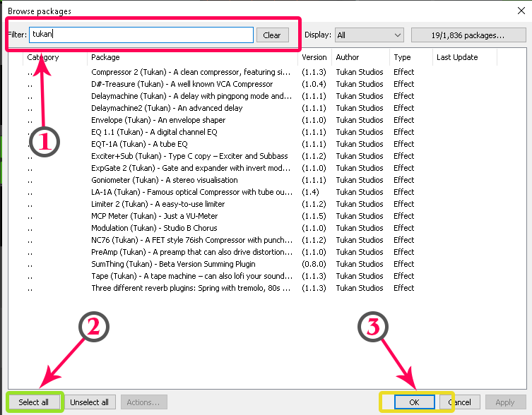Click Effect type in Tape row

point(403,277)
